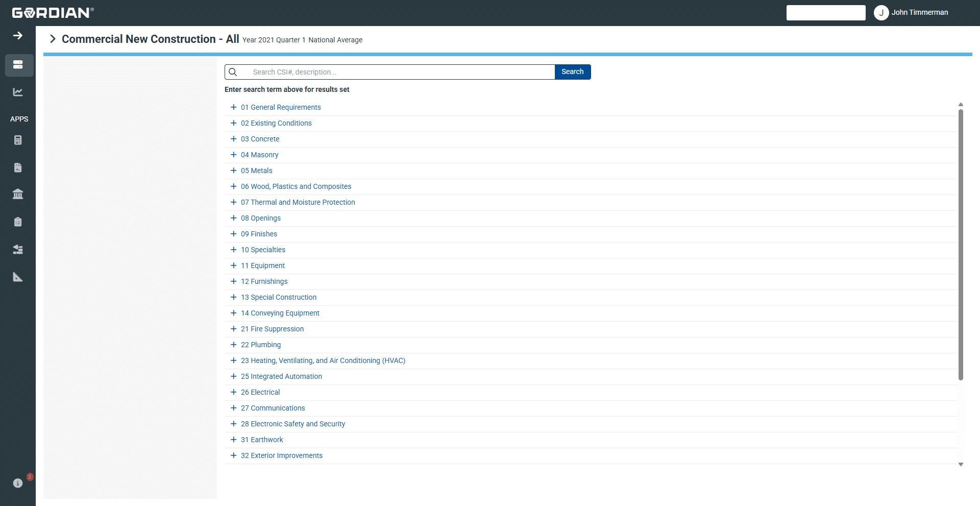
Task: Open the calculator app icon
Action: 18,140
